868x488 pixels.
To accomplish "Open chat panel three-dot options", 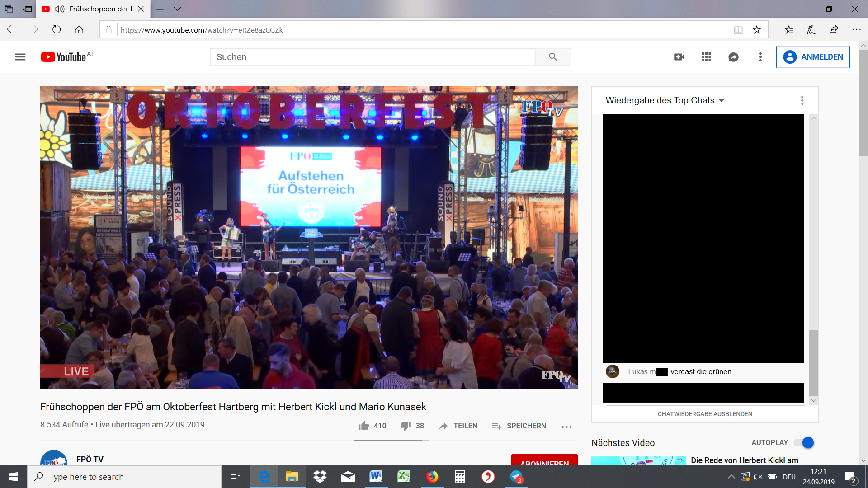I will click(x=802, y=100).
